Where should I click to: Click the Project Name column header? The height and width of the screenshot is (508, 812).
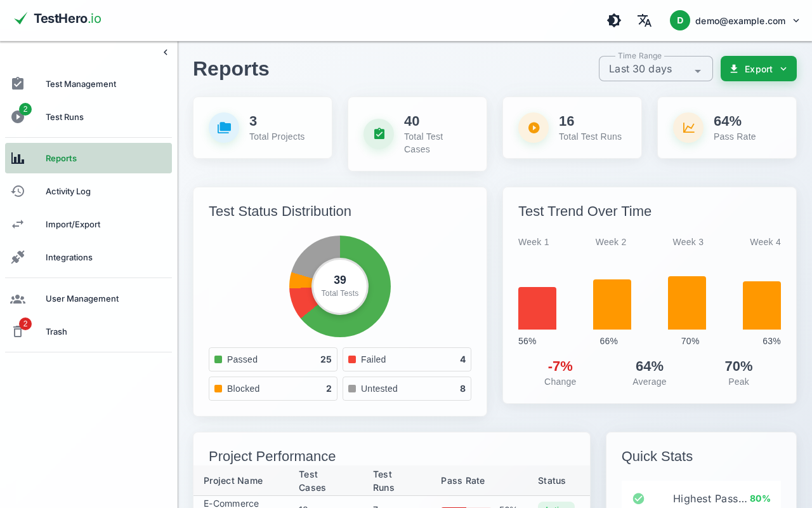pos(233,481)
